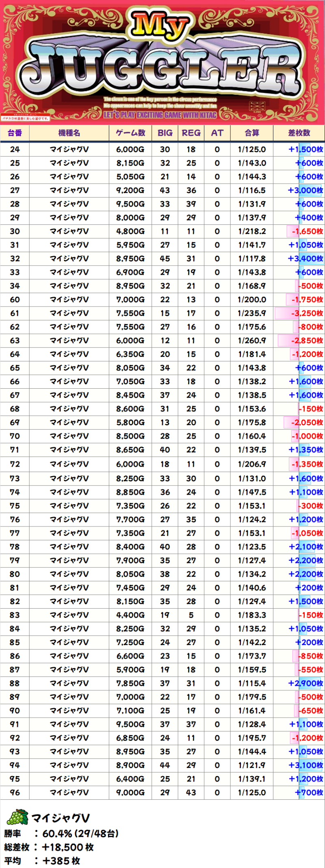Sort by the 台番 column header

pyautogui.click(x=15, y=133)
